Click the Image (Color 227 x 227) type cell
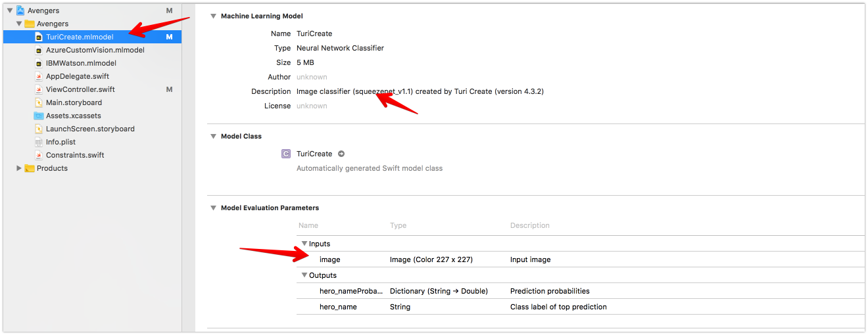 (x=431, y=259)
